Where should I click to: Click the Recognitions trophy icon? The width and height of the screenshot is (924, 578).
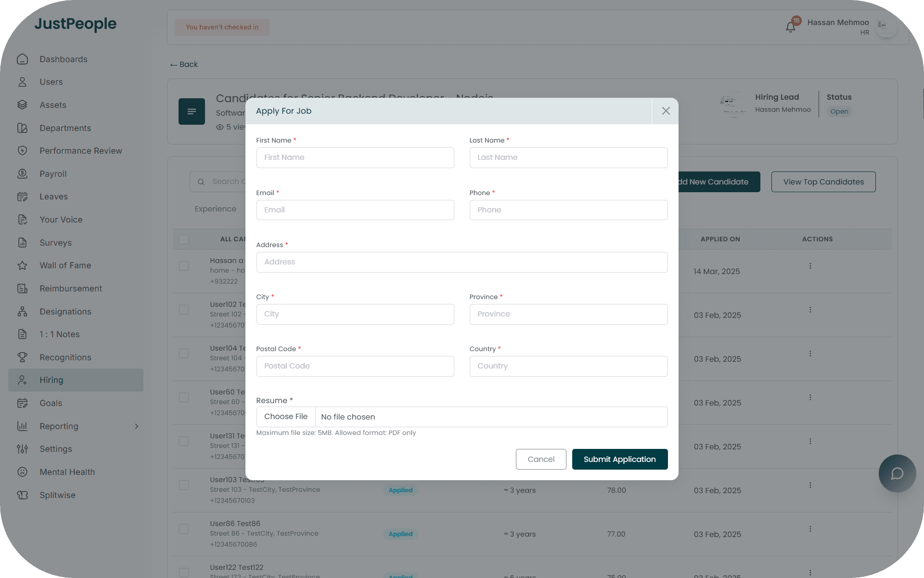click(x=22, y=357)
